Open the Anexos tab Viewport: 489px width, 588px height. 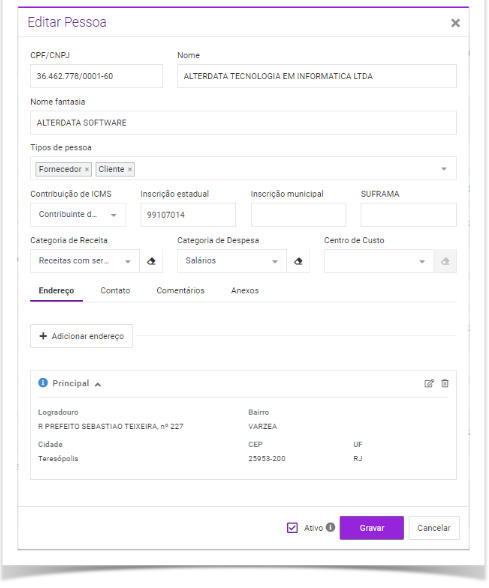(245, 291)
